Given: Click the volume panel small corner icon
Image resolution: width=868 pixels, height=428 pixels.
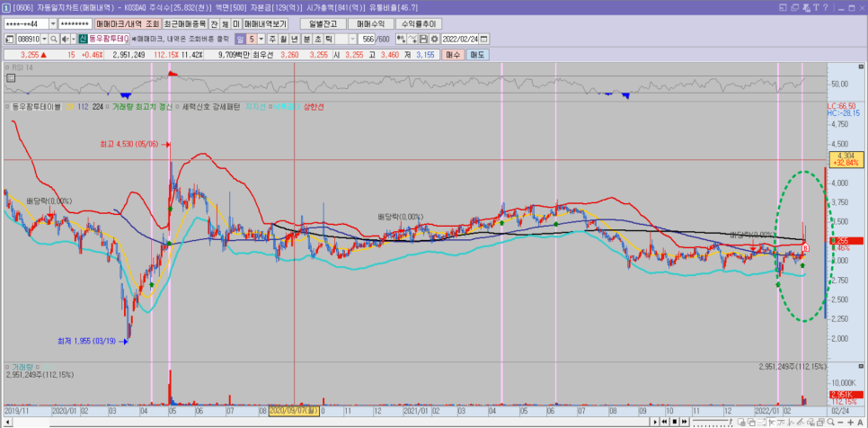Looking at the screenshot, I should pos(860,366).
